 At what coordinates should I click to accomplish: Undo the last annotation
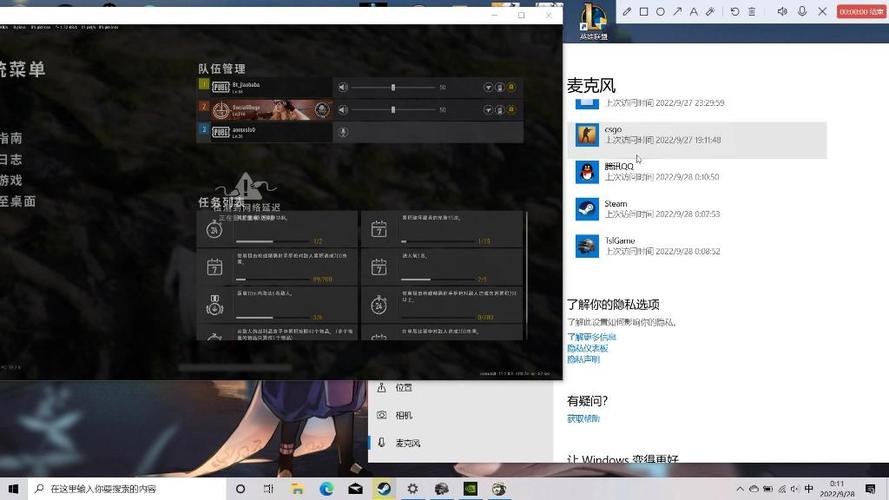click(x=735, y=11)
